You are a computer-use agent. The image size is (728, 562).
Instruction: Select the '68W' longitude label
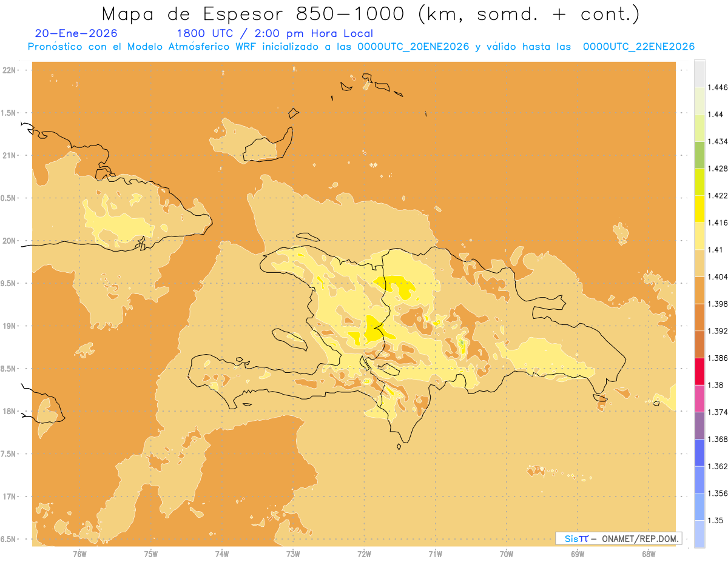(649, 554)
